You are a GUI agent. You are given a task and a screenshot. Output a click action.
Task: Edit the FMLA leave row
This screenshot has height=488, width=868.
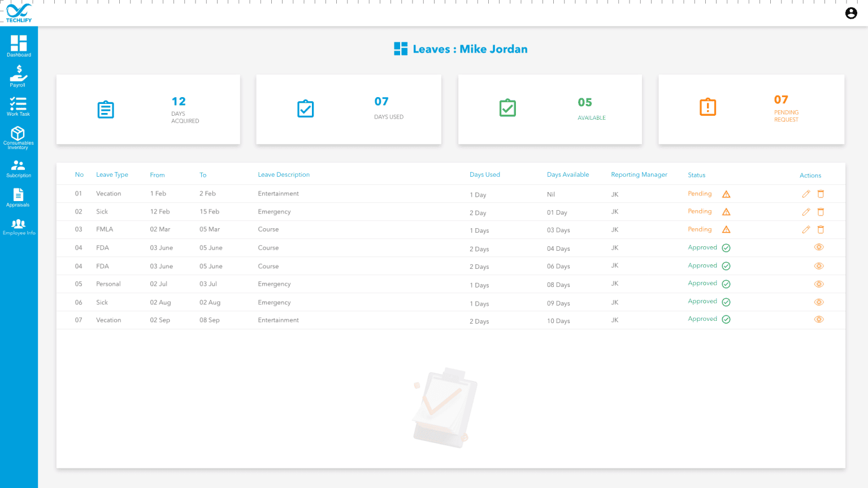(806, 229)
